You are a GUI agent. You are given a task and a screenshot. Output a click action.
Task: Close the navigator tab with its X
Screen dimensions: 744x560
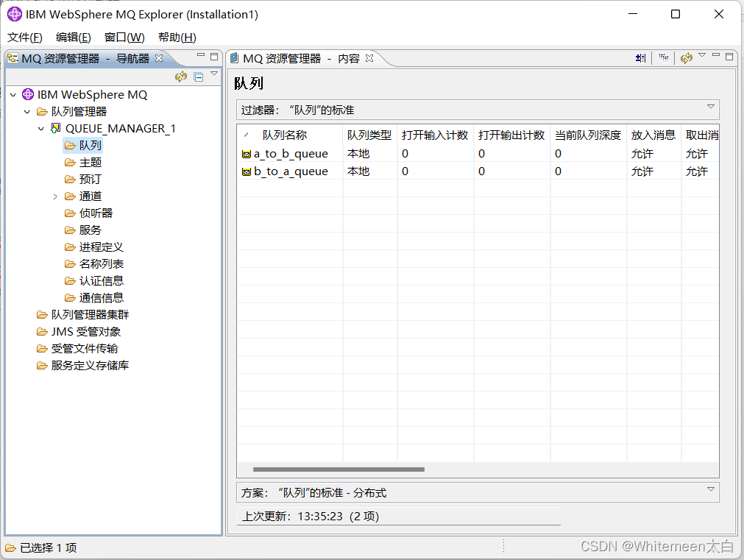[x=159, y=58]
